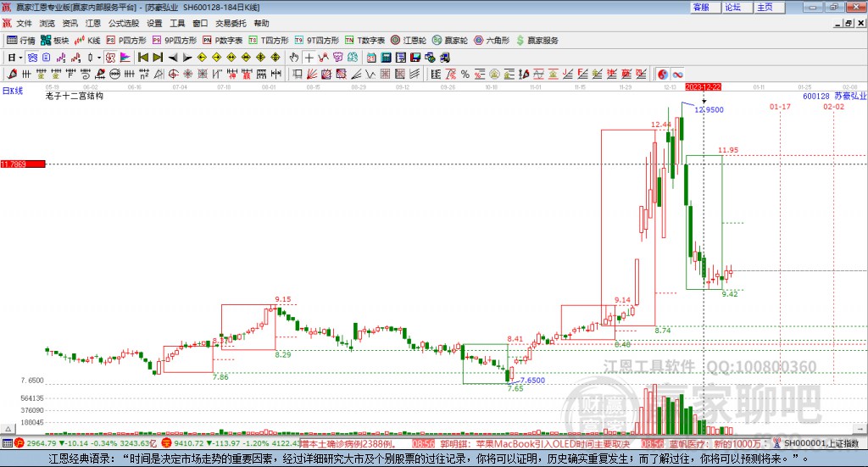Screen dimensions: 868x467
Task: Click the red 权 adjustment icon
Action: [110, 58]
